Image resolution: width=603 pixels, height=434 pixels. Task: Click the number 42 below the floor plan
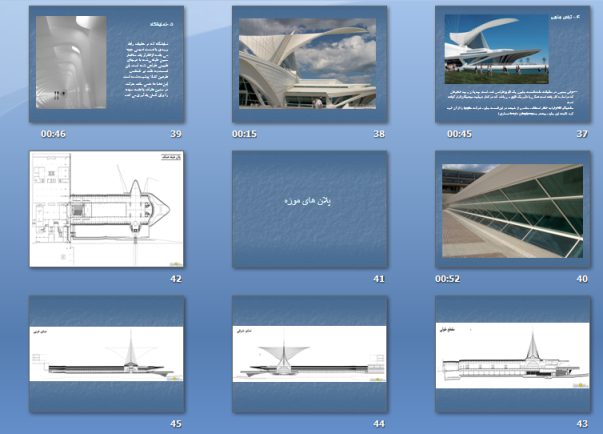pos(176,279)
